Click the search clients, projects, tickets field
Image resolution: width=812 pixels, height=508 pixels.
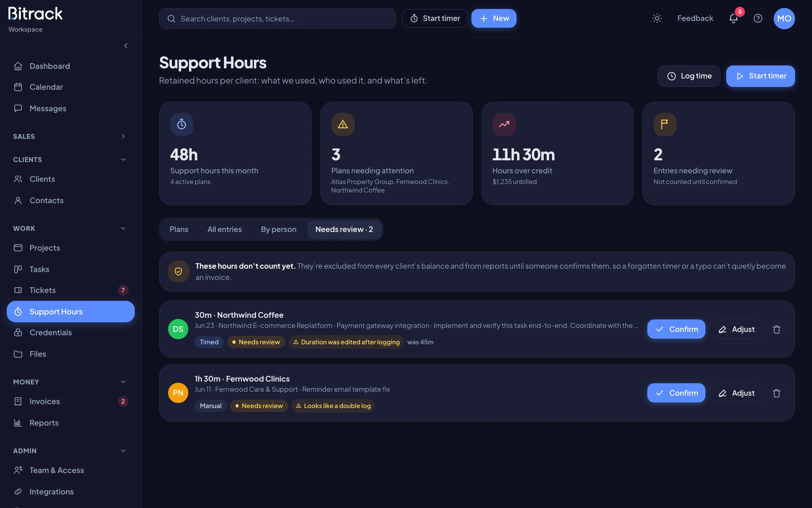pyautogui.click(x=277, y=18)
